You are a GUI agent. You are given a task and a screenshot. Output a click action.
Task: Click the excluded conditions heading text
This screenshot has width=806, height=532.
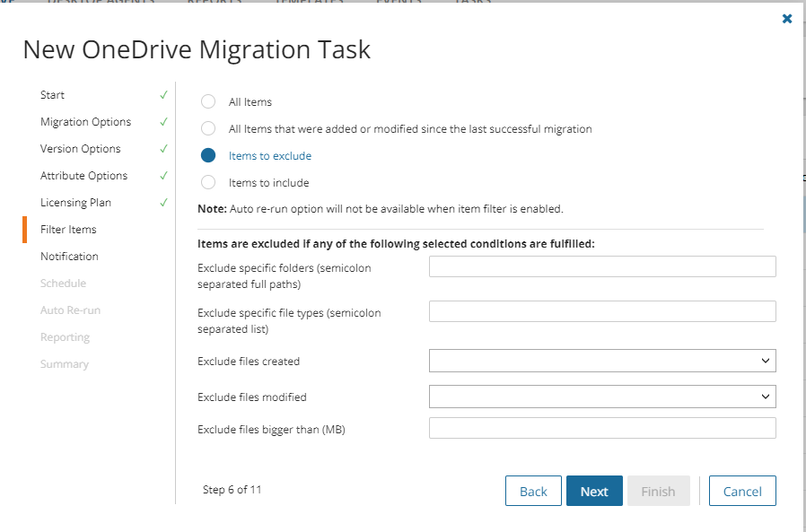[x=397, y=244]
